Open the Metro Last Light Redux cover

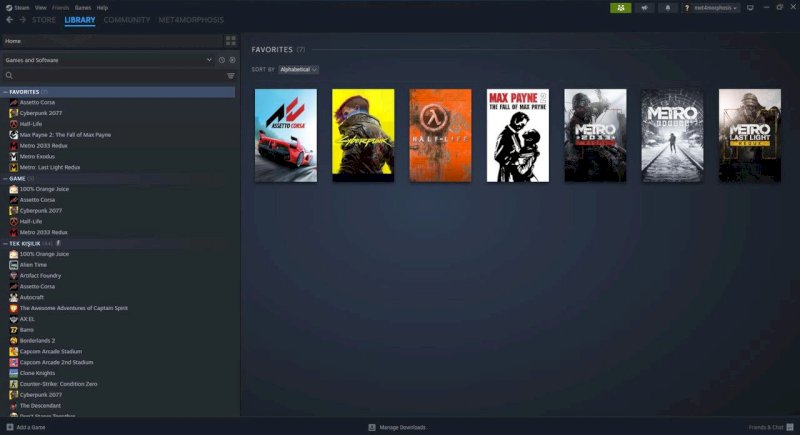click(x=749, y=136)
